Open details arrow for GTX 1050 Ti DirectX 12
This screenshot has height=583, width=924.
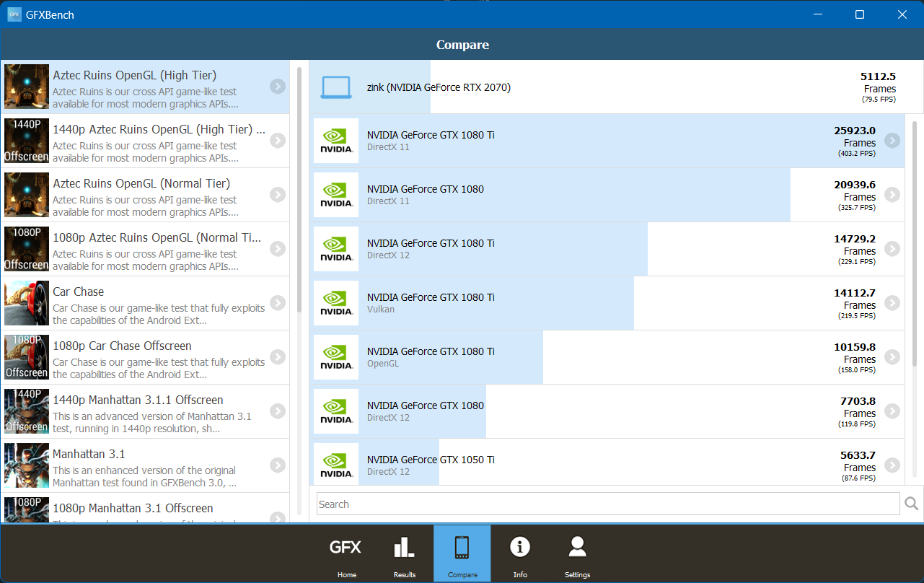coord(892,465)
